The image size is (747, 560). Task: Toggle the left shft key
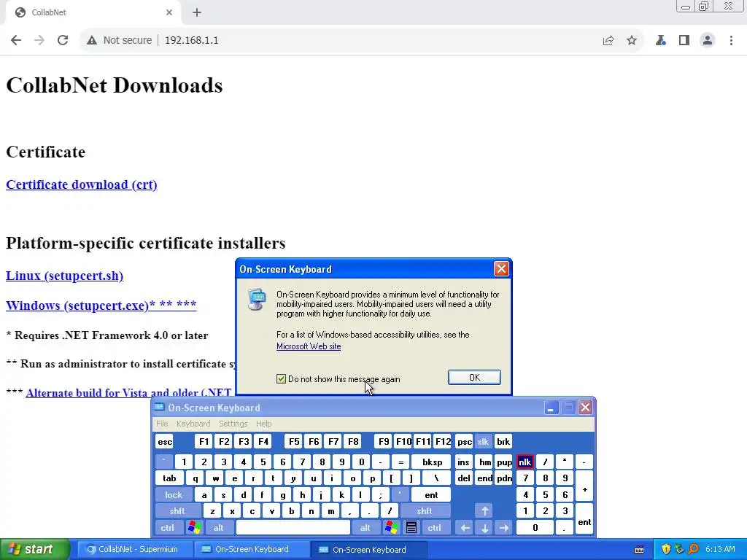tap(177, 511)
